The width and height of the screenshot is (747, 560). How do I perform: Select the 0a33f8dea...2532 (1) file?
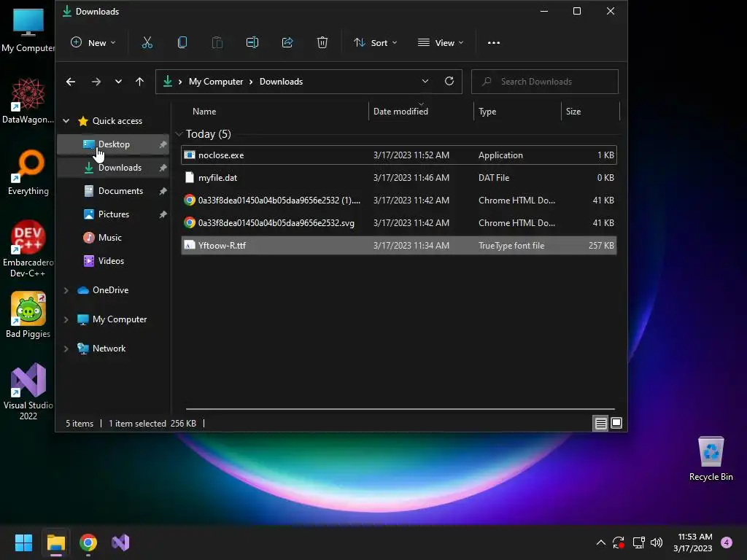[399, 201]
